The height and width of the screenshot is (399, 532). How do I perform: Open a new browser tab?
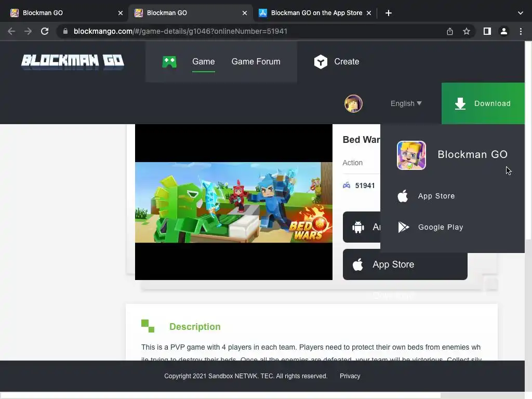(389, 13)
